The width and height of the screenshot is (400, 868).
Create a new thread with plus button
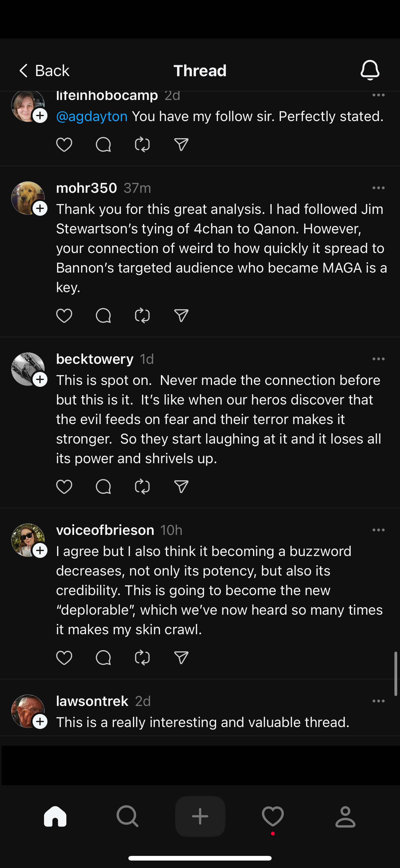pos(200,816)
